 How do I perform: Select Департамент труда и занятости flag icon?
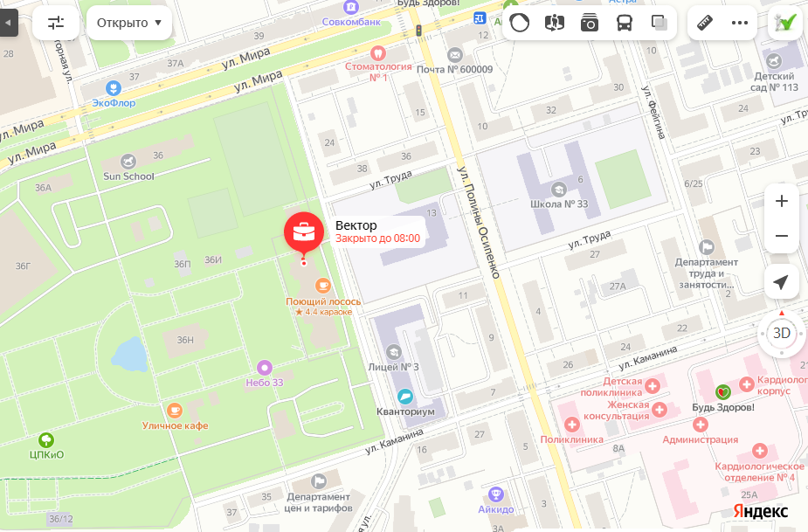click(x=707, y=247)
